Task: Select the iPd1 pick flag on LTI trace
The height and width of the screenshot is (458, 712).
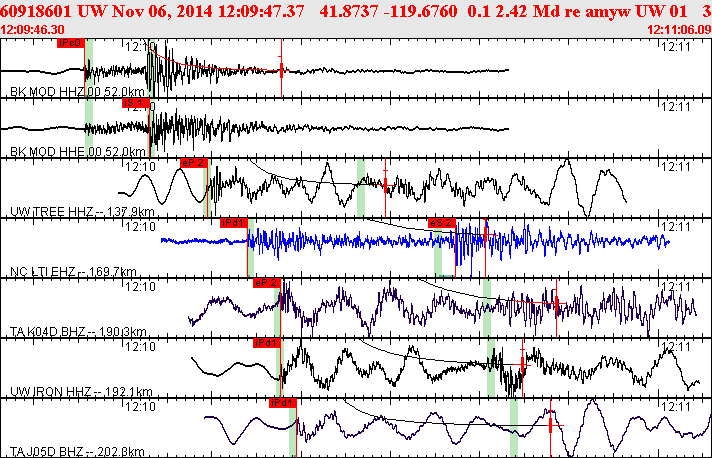Action: tap(234, 223)
